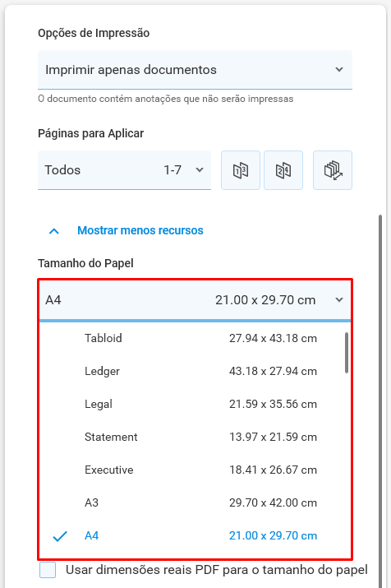Select even pages only icon
This screenshot has width=391, height=588.
[x=283, y=170]
